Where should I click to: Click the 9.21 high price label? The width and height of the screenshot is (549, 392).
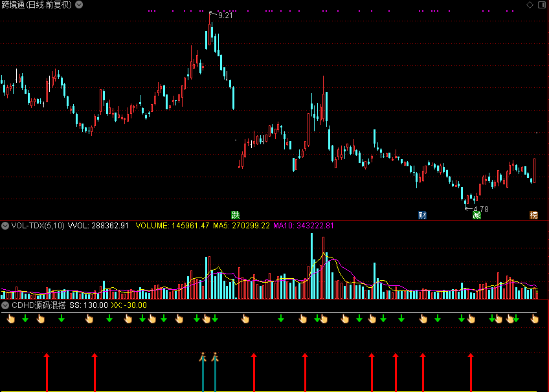[225, 16]
